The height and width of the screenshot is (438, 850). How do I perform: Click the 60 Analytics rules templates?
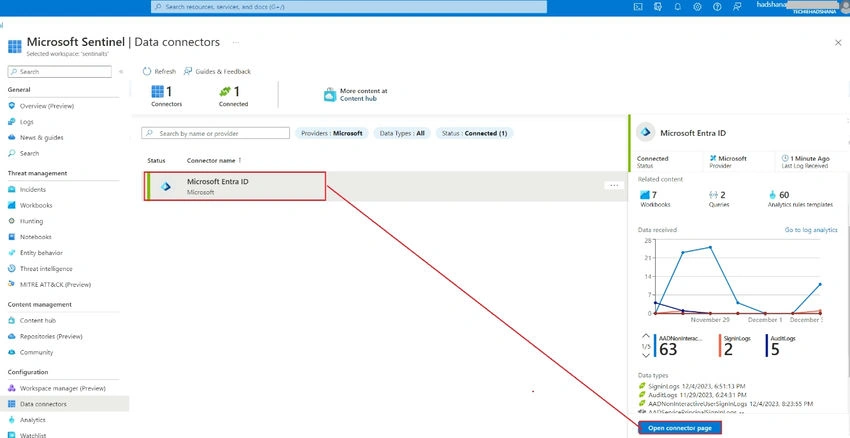pyautogui.click(x=800, y=199)
